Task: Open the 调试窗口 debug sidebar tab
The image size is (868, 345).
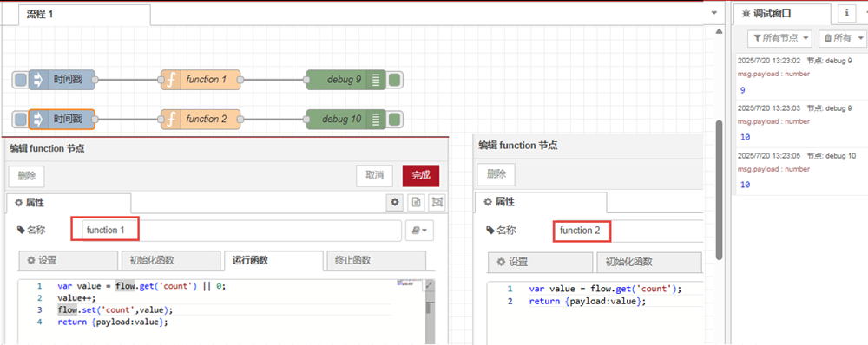Action: (782, 13)
